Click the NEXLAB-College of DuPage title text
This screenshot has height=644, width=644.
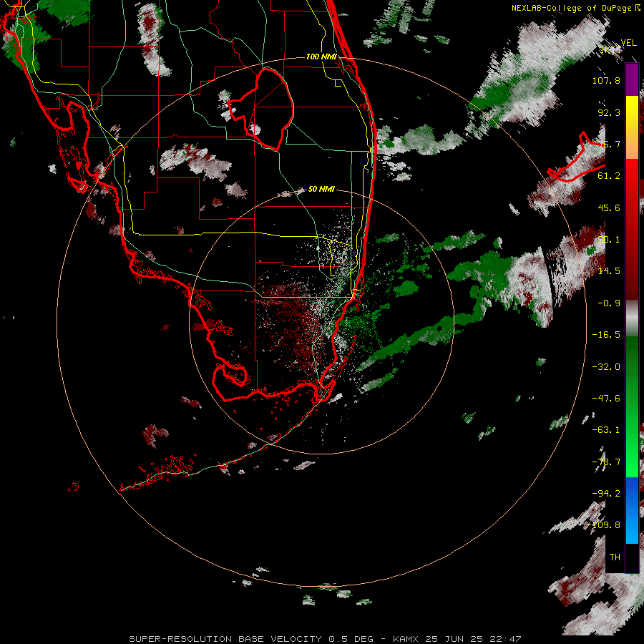coord(571,8)
